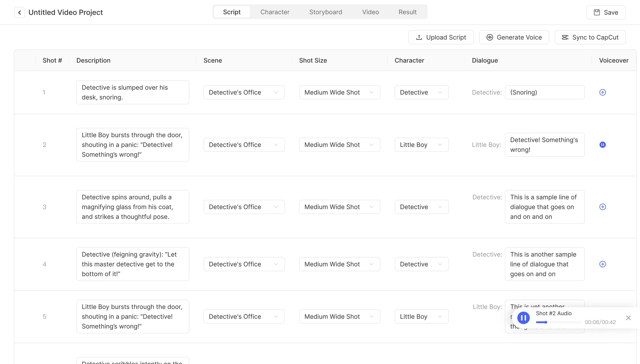Open the Shot Size dropdown for shot 1
The width and height of the screenshot is (640, 364).
(x=340, y=92)
